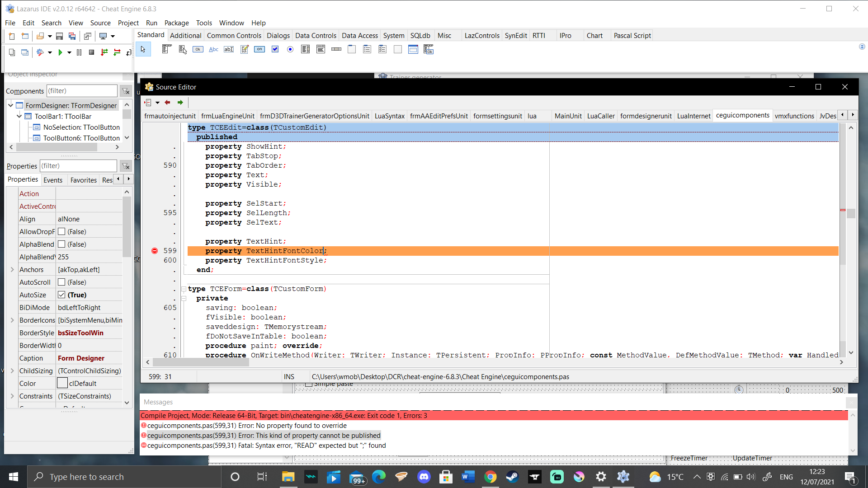The width and height of the screenshot is (868, 488).
Task: Open the Search menu
Action: 51,23
